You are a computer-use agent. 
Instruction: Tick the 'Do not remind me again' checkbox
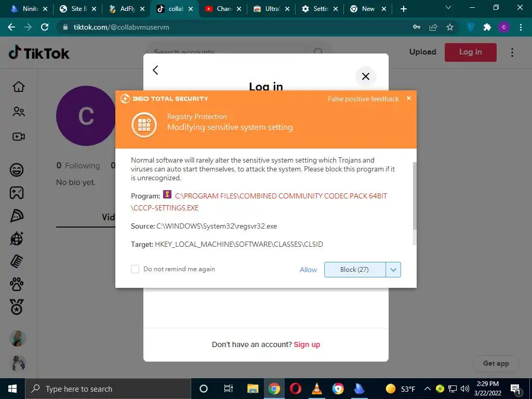tap(135, 269)
